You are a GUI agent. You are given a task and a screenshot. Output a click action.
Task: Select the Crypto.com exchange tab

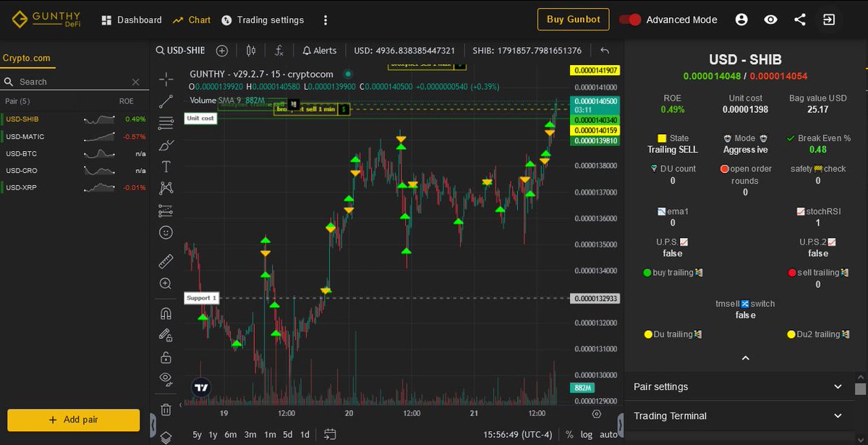coord(26,59)
